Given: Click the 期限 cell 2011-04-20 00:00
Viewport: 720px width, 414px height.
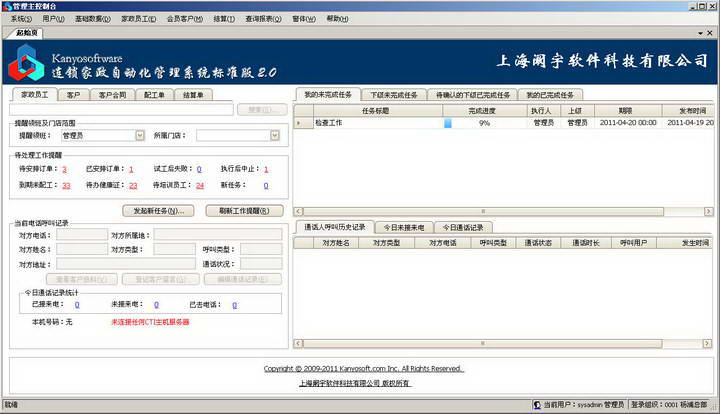Looking at the screenshot, I should (x=628, y=123).
